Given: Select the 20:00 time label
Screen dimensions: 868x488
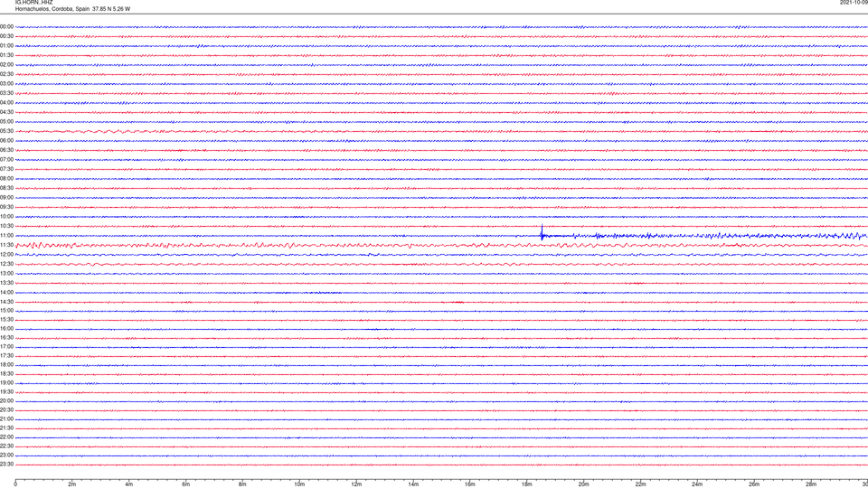Looking at the screenshot, I should click(x=6, y=401).
